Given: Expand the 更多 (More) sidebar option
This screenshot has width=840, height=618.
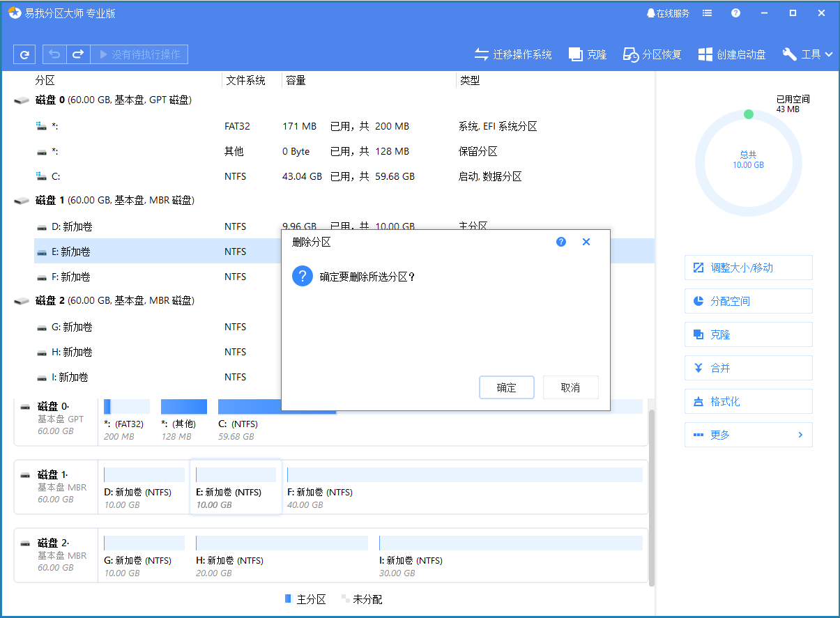Looking at the screenshot, I should pyautogui.click(x=748, y=434).
